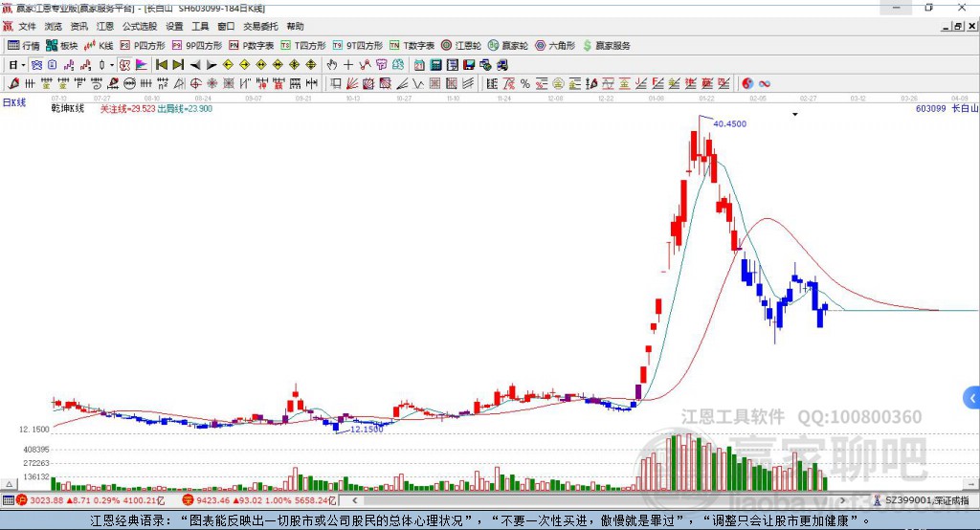This screenshot has height=530, width=980.
Task: Expand the candlestick style dropdown arrow
Action: point(112,65)
